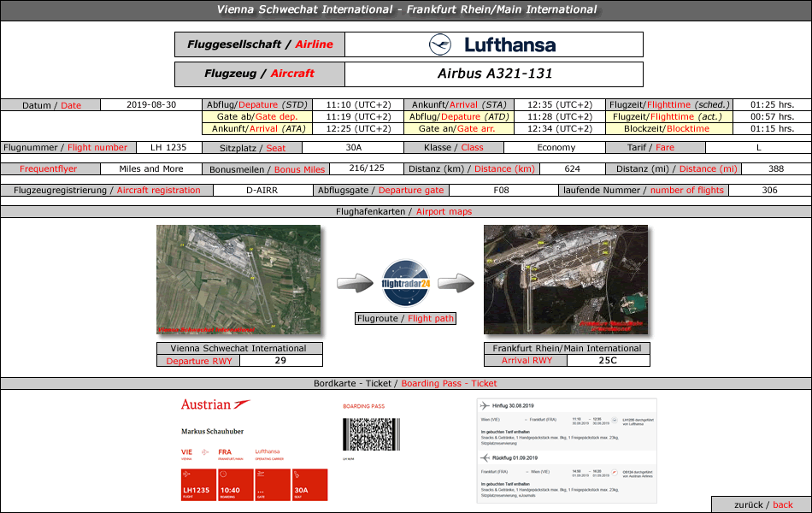Click the Flughafenkarten / Airport maps header

tap(406, 211)
